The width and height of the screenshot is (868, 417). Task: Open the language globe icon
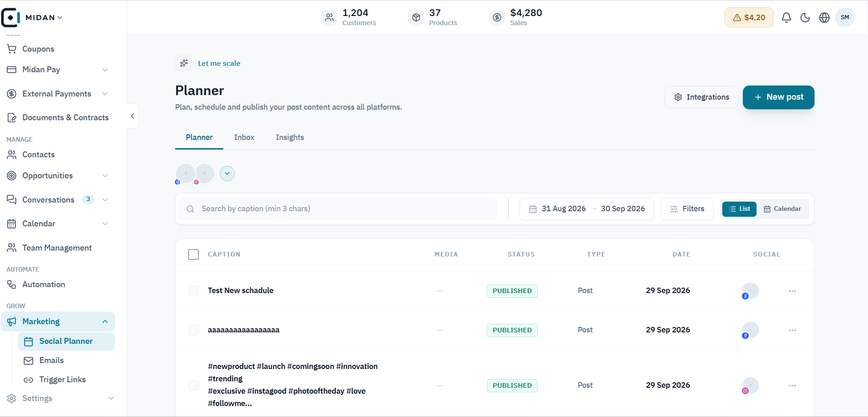pos(824,17)
